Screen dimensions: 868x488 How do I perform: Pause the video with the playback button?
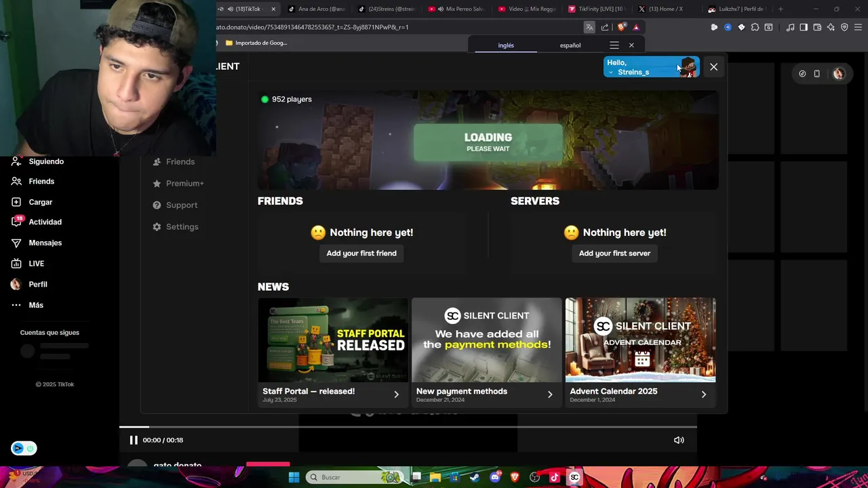coord(134,440)
